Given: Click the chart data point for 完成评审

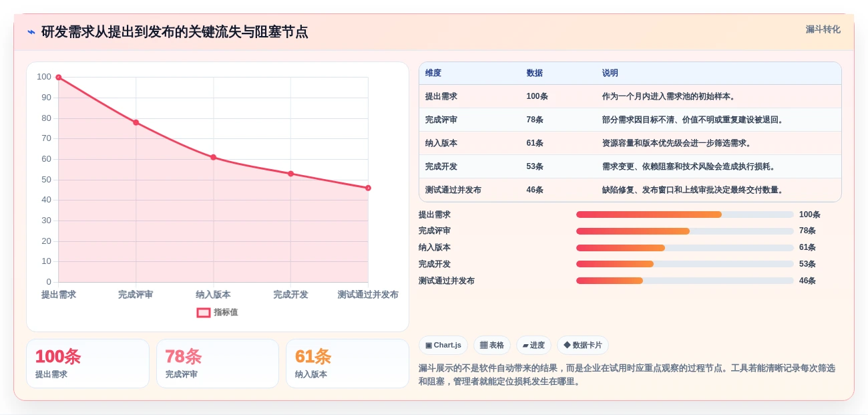Looking at the screenshot, I should pos(136,122).
